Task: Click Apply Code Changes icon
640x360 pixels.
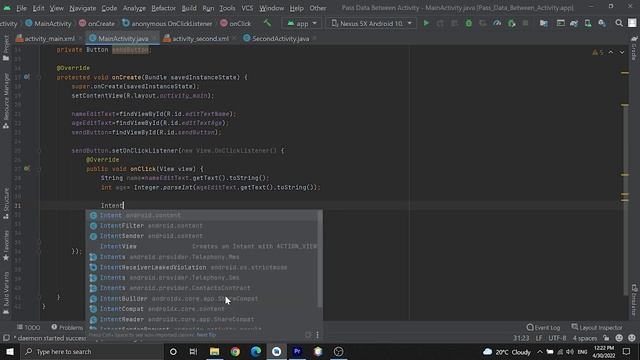Action: 454,23
